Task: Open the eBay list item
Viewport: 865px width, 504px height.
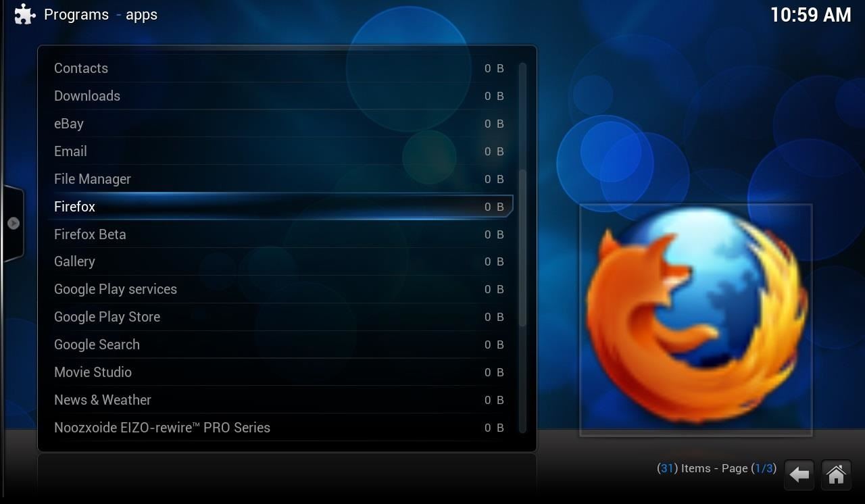Action: pos(280,124)
